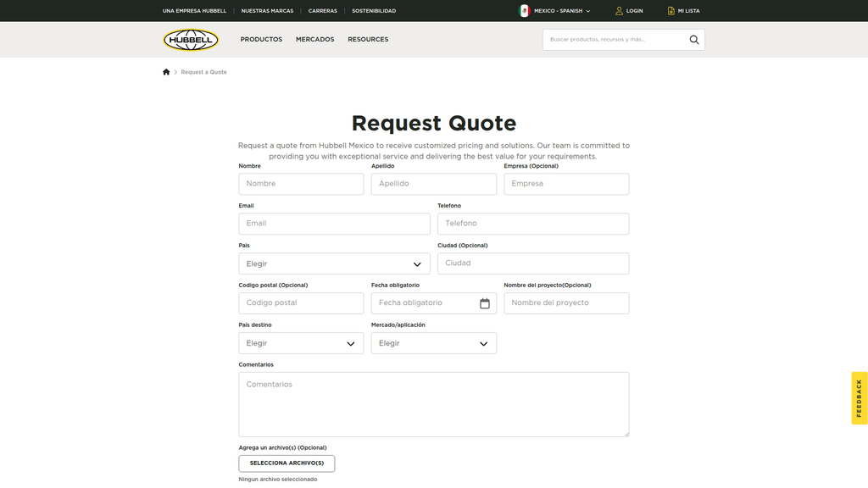Viewport: 868px width, 488px height.
Task: Open the Resources menu
Action: click(x=368, y=39)
